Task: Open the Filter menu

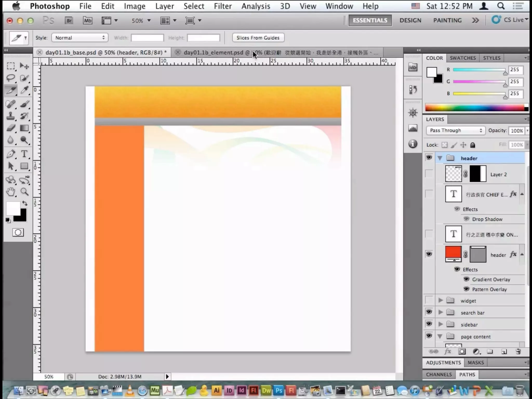Action: click(223, 6)
